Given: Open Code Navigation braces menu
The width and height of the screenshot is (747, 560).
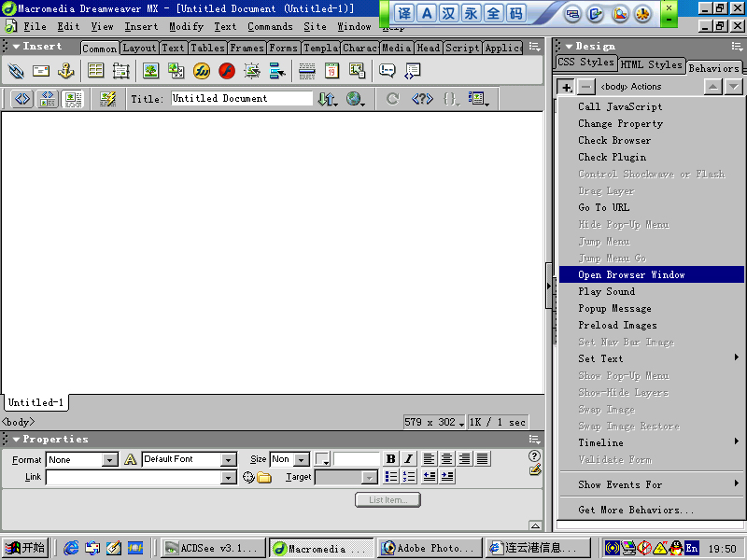Looking at the screenshot, I should 451,99.
